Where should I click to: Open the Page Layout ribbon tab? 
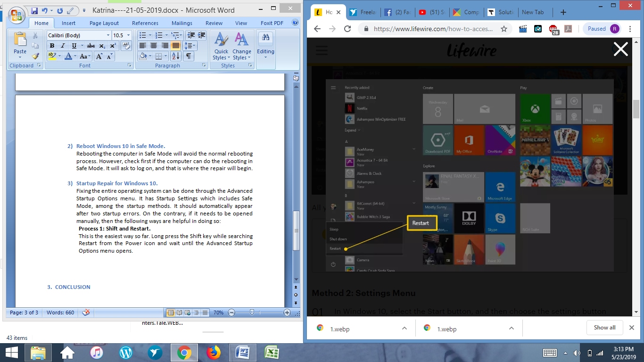coord(104,23)
